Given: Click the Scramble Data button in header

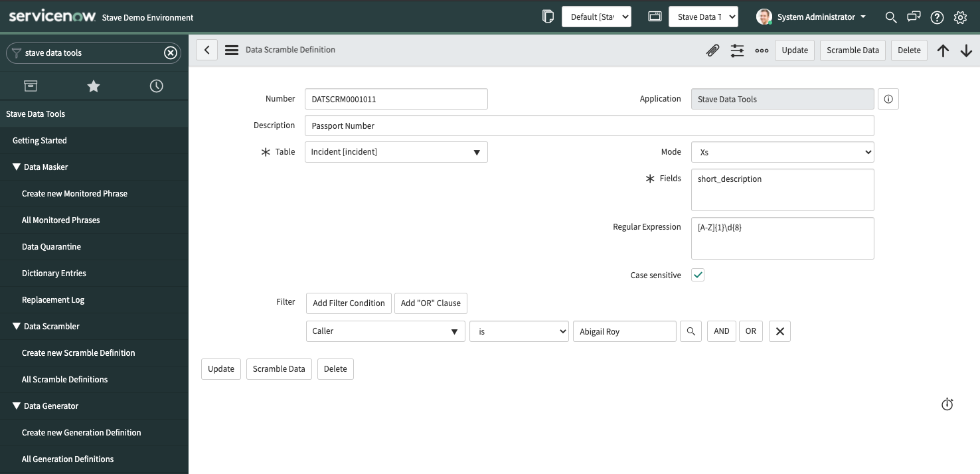Looking at the screenshot, I should tap(853, 50).
